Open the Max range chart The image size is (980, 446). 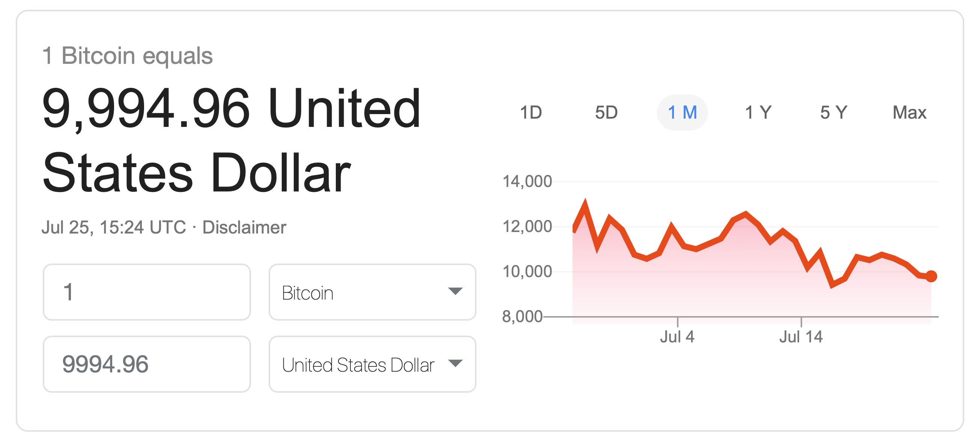(909, 113)
